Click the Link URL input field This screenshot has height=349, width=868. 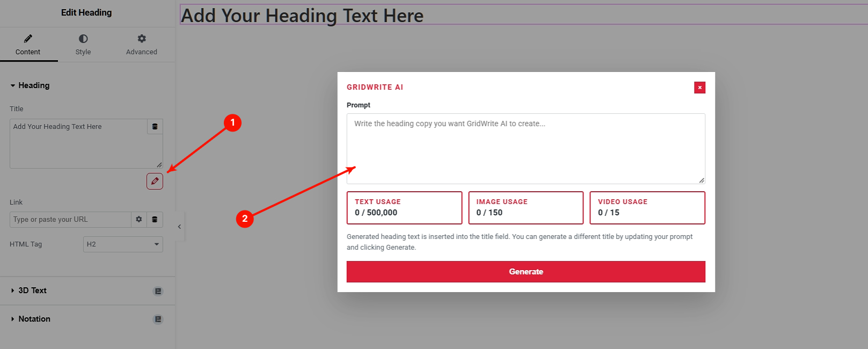pos(70,220)
